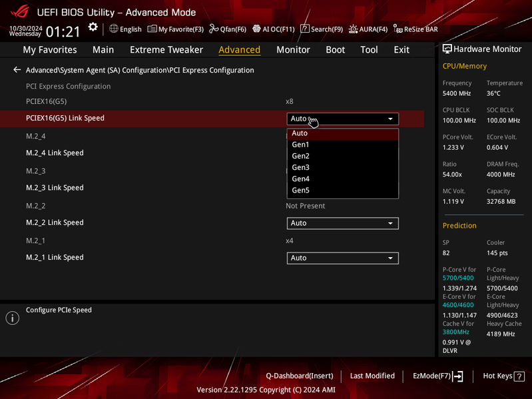The width and height of the screenshot is (532, 399).
Task: Click the 5400 MHz frequency value
Action: pos(457,93)
